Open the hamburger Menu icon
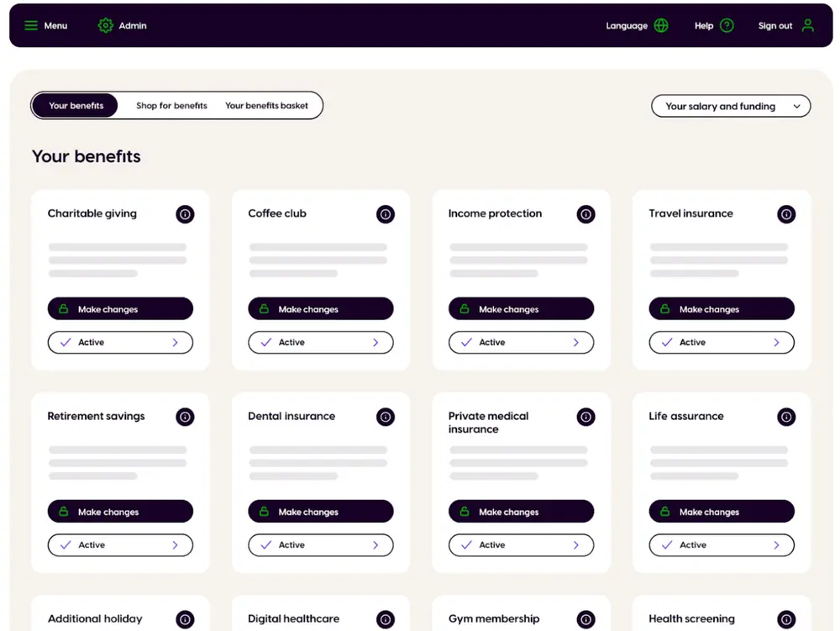840x631 pixels. point(31,25)
